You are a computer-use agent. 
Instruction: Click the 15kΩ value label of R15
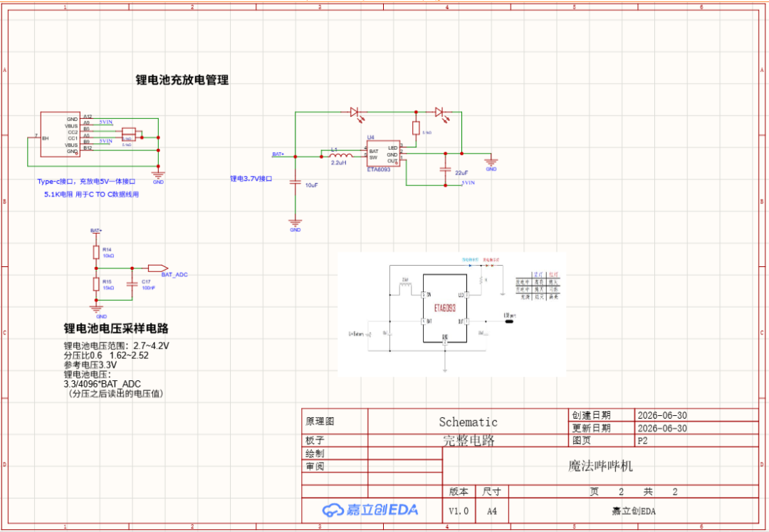click(x=108, y=288)
